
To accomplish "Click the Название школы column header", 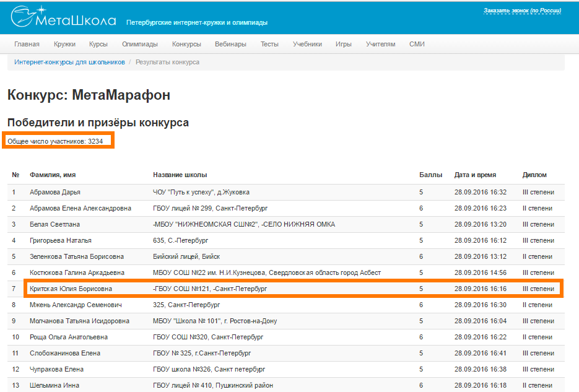I will click(x=180, y=175).
